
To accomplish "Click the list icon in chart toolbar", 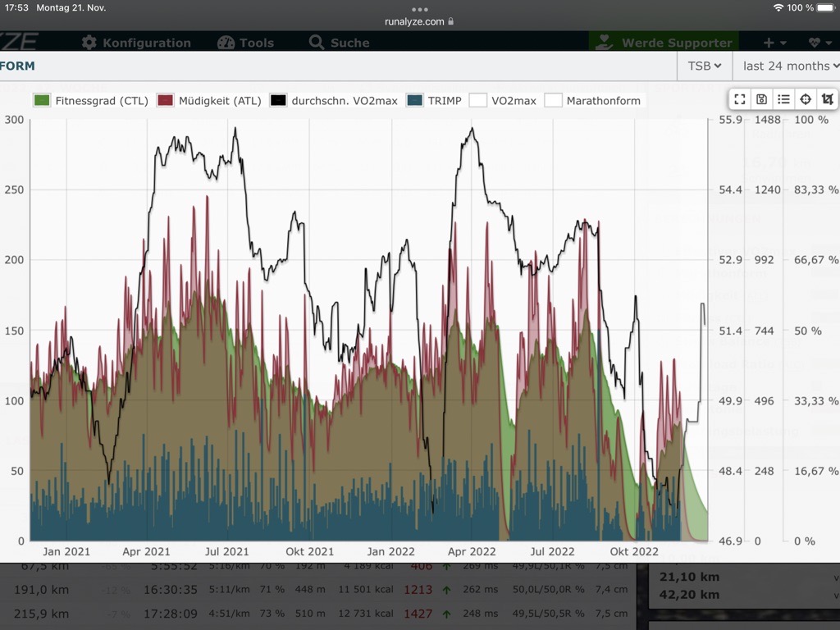I will [783, 99].
